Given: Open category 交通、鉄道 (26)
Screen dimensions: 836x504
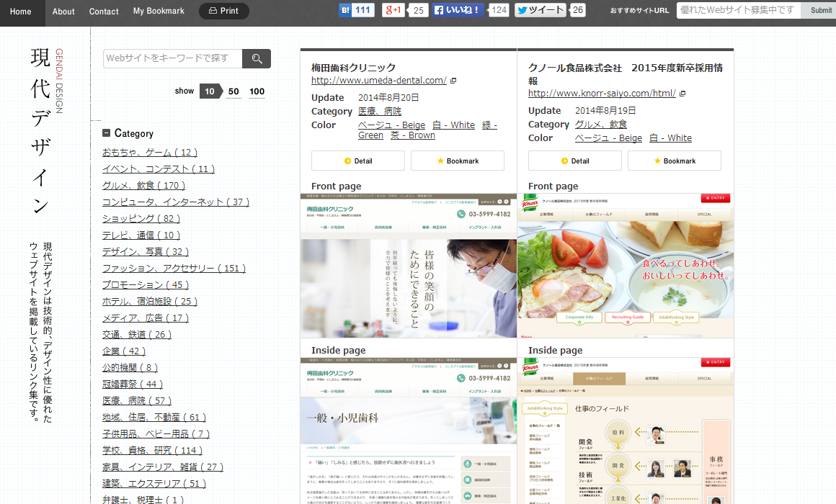Looking at the screenshot, I should (x=137, y=335).
